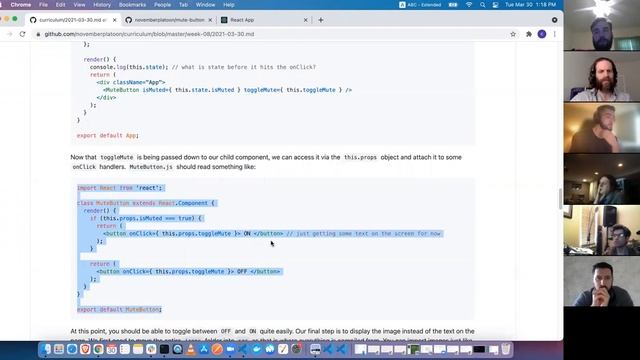Click the 'console.log(this.state);' code line
640x360 pixels.
129,67
